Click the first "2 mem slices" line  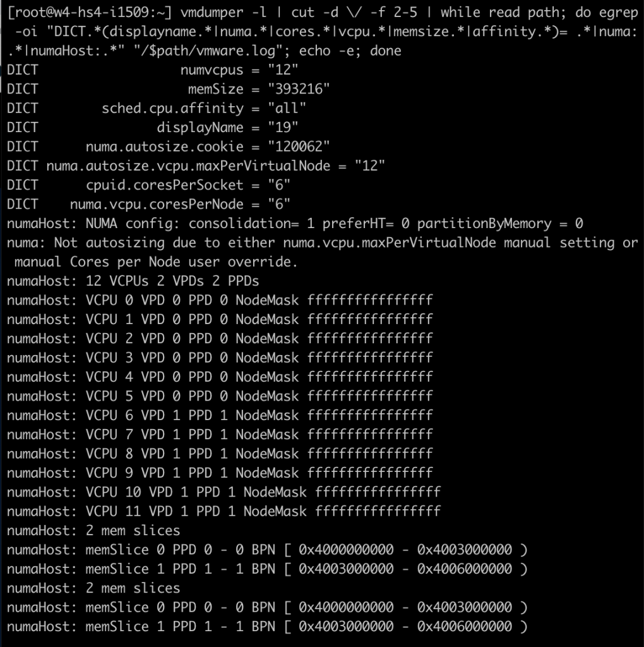pos(93,530)
